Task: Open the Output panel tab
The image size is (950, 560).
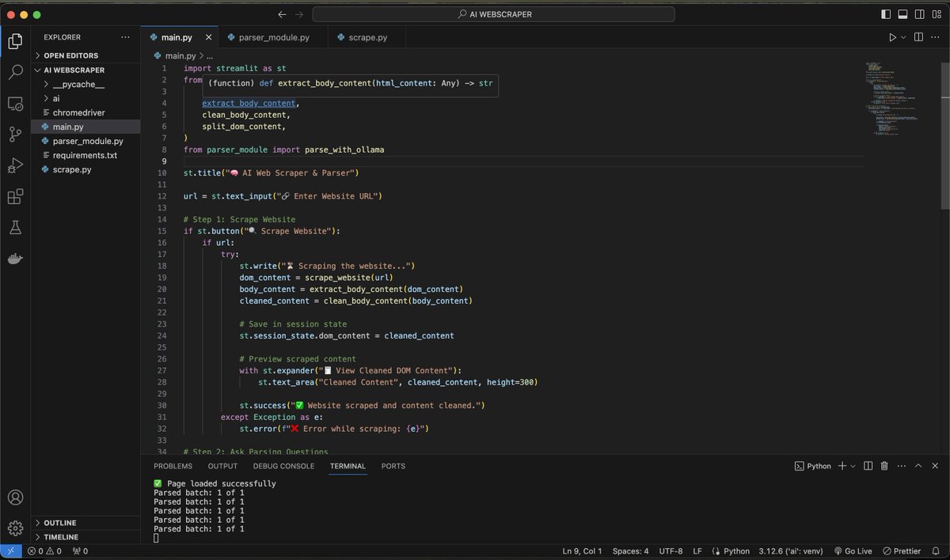Action: click(x=222, y=466)
